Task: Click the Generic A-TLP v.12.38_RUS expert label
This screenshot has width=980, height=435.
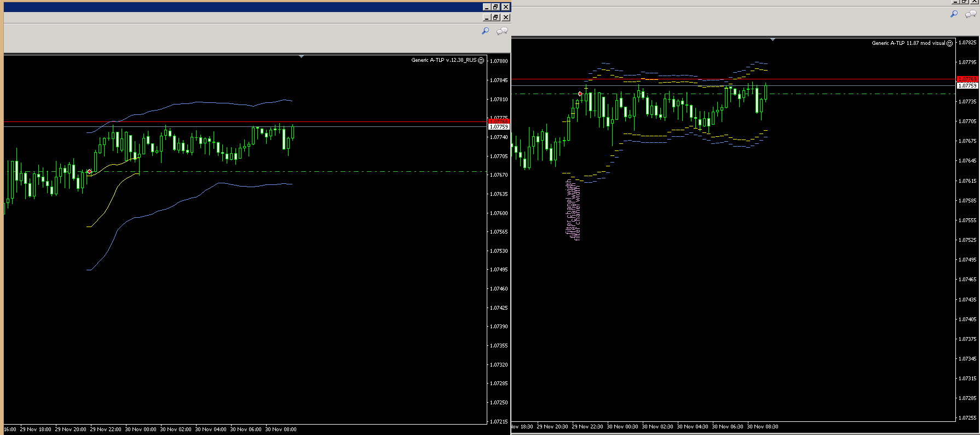Action: (443, 60)
